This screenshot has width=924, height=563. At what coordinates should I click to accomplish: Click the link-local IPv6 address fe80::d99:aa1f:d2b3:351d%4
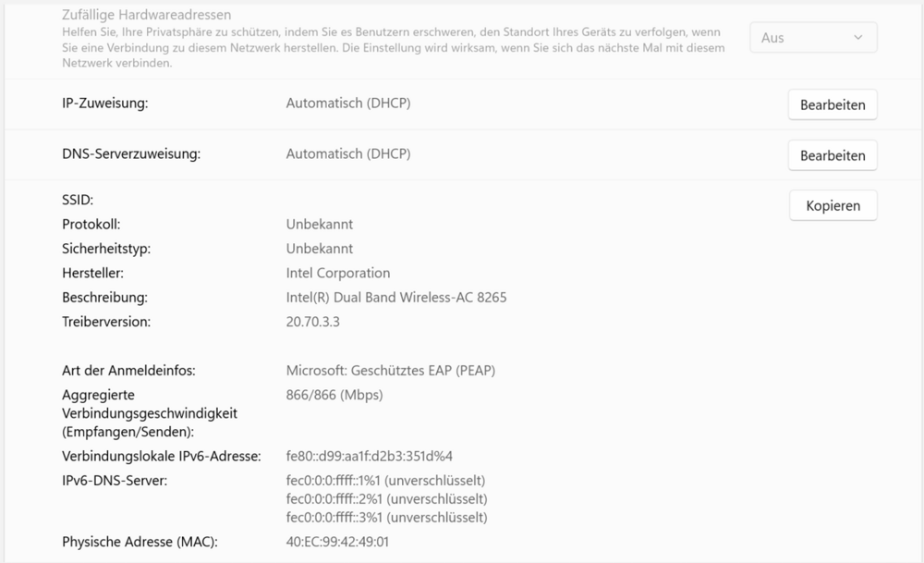pos(370,457)
